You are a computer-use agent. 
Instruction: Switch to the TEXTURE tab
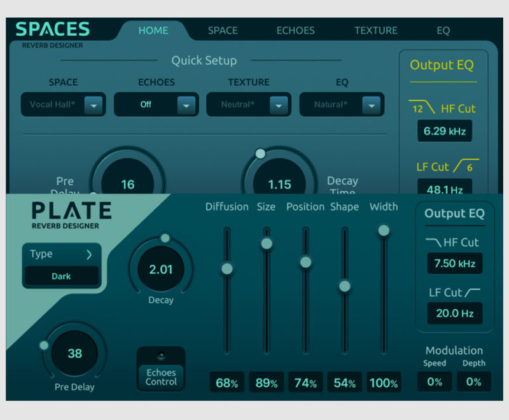click(x=375, y=31)
